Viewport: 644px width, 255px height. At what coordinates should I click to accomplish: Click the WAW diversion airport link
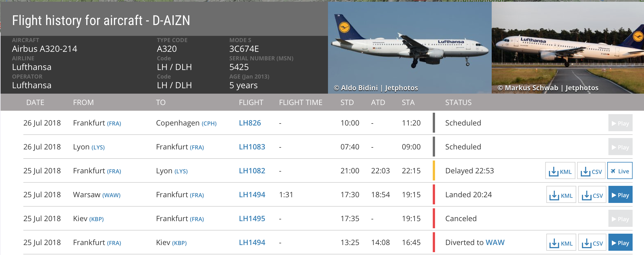(x=495, y=242)
